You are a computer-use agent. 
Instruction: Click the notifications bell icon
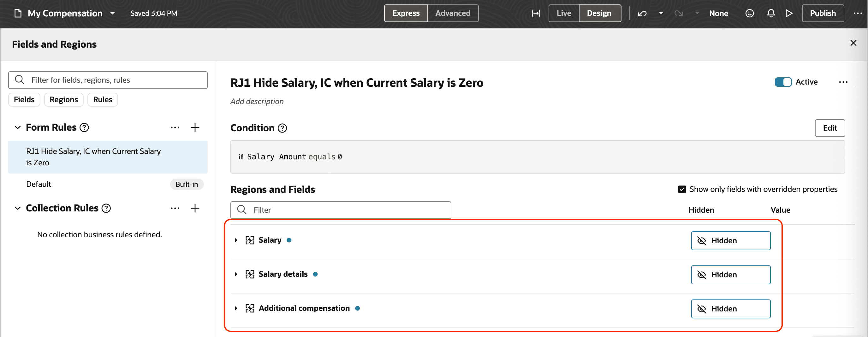(770, 13)
